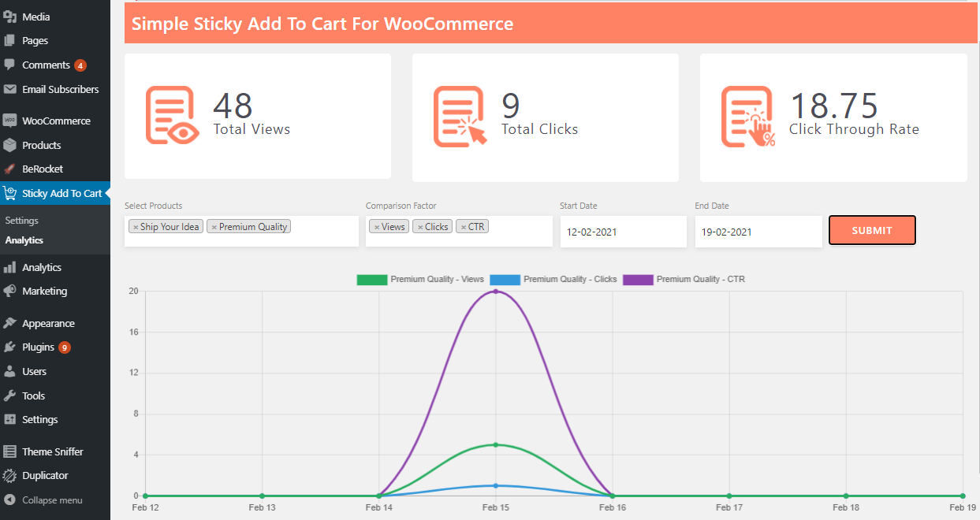
Task: Click the CTR peak point at Feb 15
Action: [x=495, y=292]
